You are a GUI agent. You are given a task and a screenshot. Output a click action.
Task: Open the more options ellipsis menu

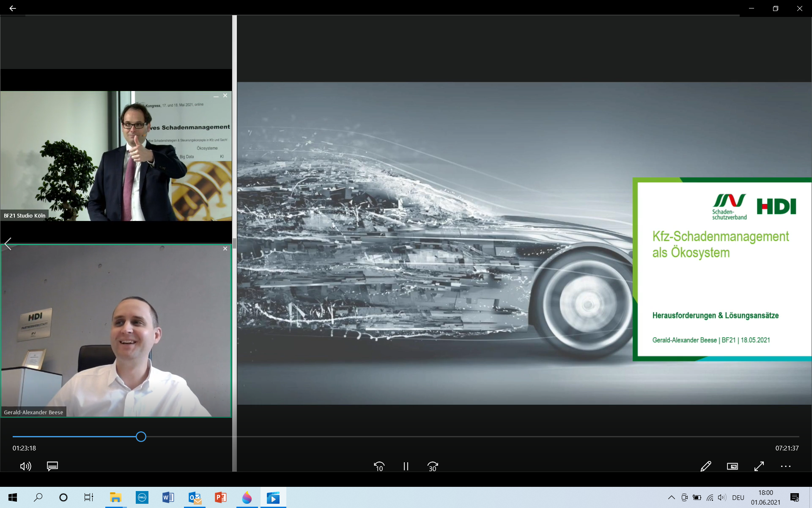786,466
